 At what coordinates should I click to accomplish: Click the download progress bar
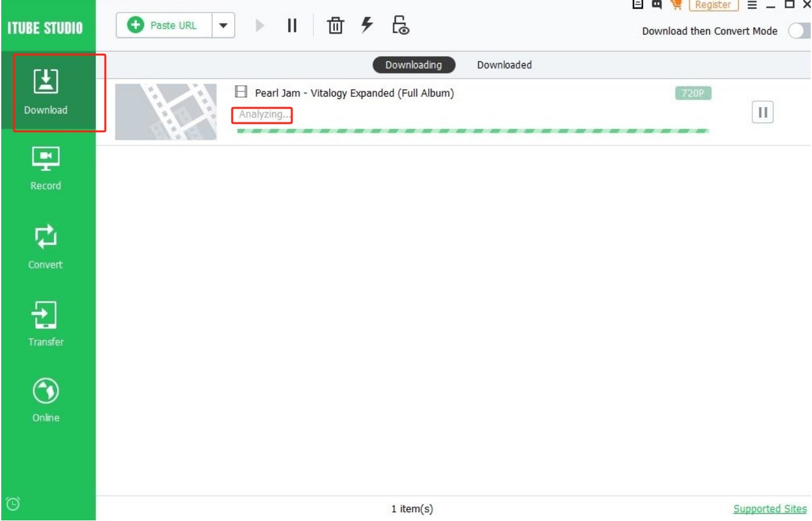[x=473, y=131]
